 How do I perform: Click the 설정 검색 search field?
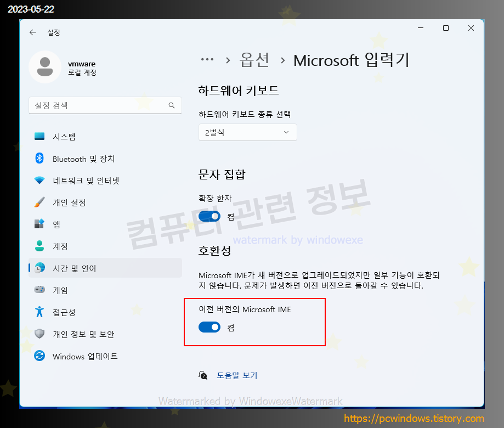pos(105,105)
